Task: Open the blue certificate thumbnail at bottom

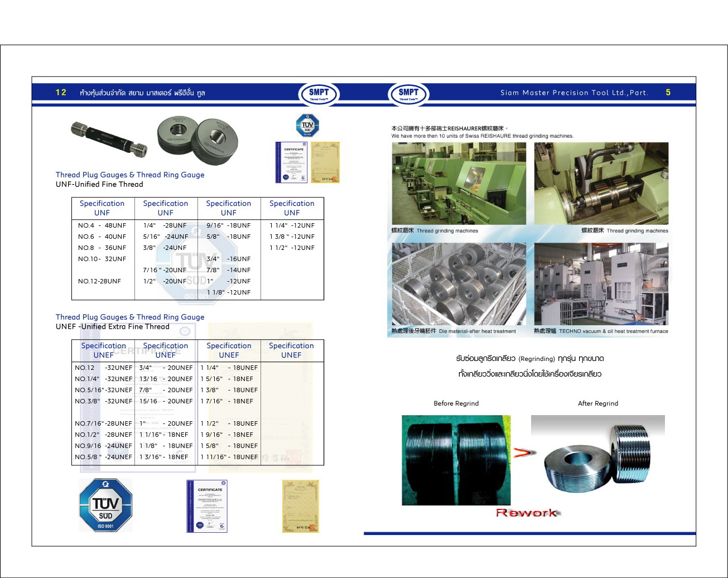Action: pos(207,506)
